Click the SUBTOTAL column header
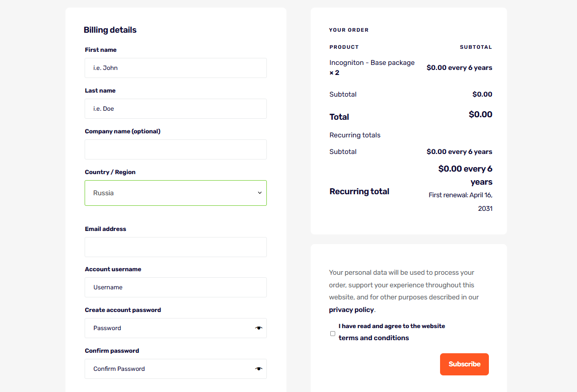This screenshot has width=577, height=392. coord(475,47)
